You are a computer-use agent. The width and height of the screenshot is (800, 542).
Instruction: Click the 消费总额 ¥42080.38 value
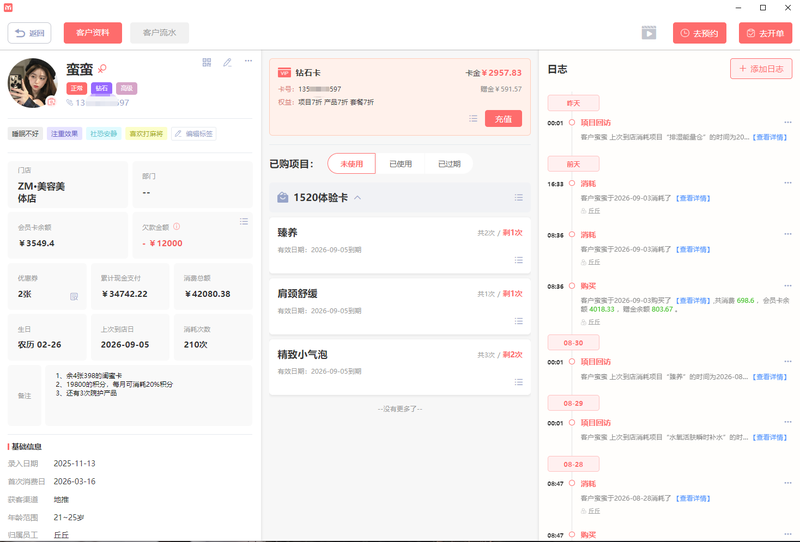coord(207,294)
